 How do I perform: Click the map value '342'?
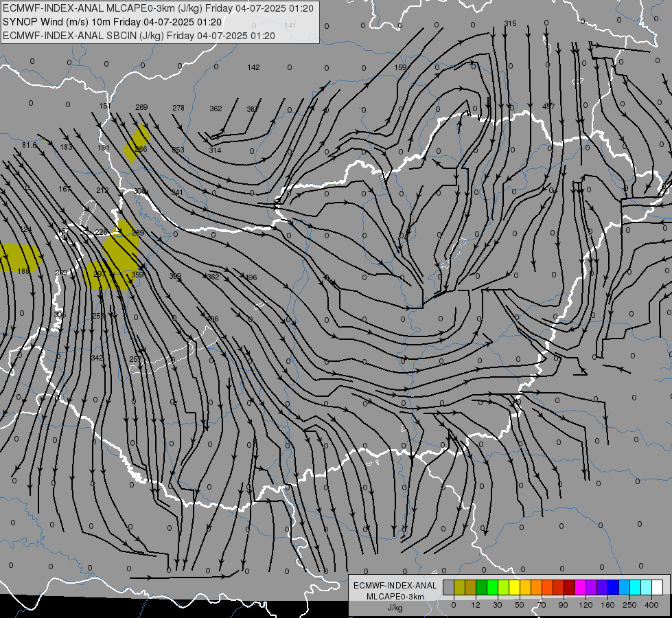point(97,358)
